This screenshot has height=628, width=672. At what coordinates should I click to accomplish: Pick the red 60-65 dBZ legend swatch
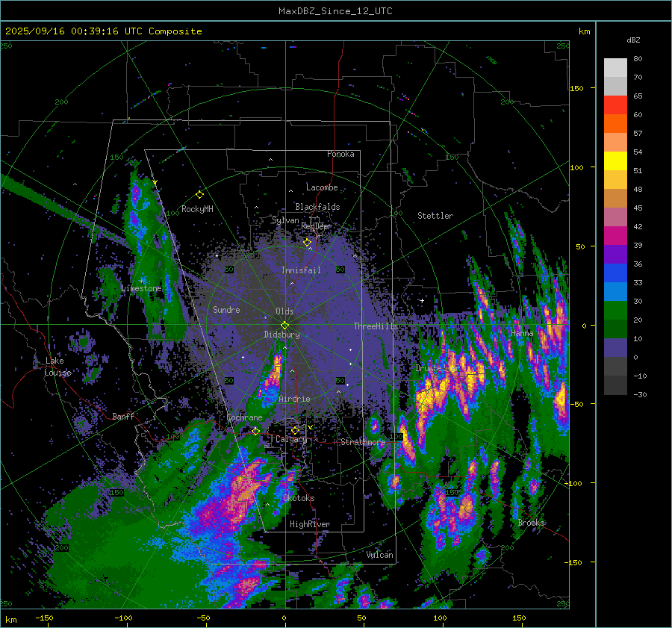click(615, 105)
